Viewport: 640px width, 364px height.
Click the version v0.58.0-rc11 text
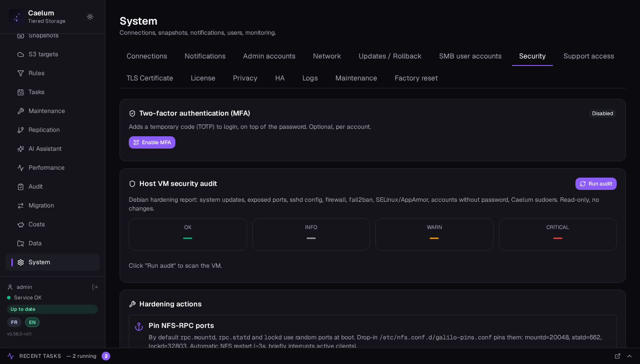coord(19,334)
